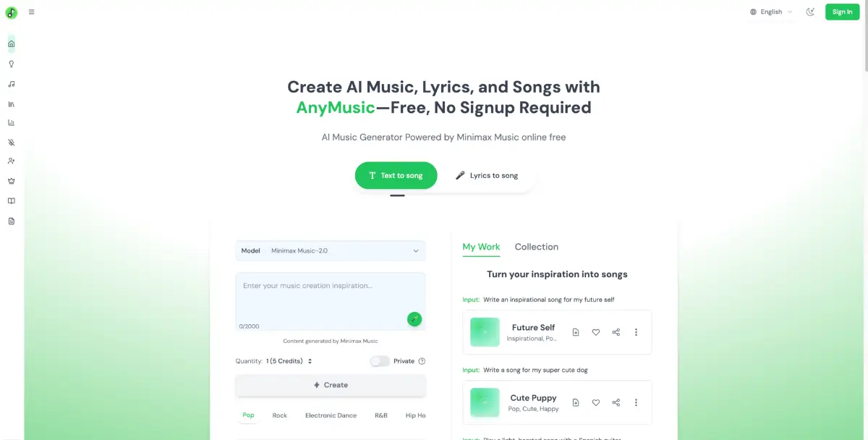Select the Lyrics to song tab
Screen dimensions: 868x440
tap(487, 175)
